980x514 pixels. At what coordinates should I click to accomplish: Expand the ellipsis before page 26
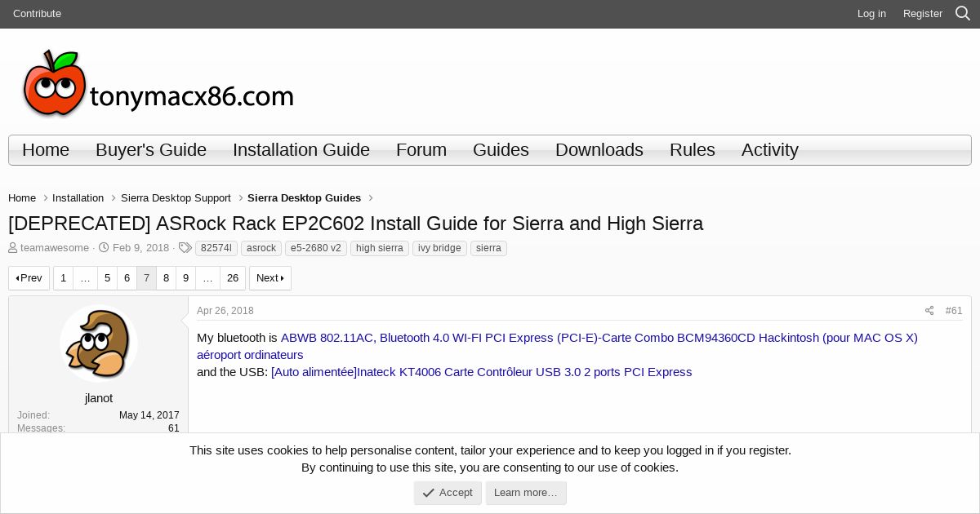click(207, 278)
